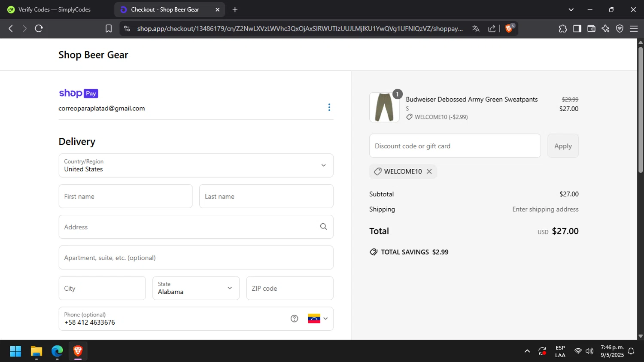Show hidden system tray icons
The width and height of the screenshot is (644, 362).
point(527,351)
